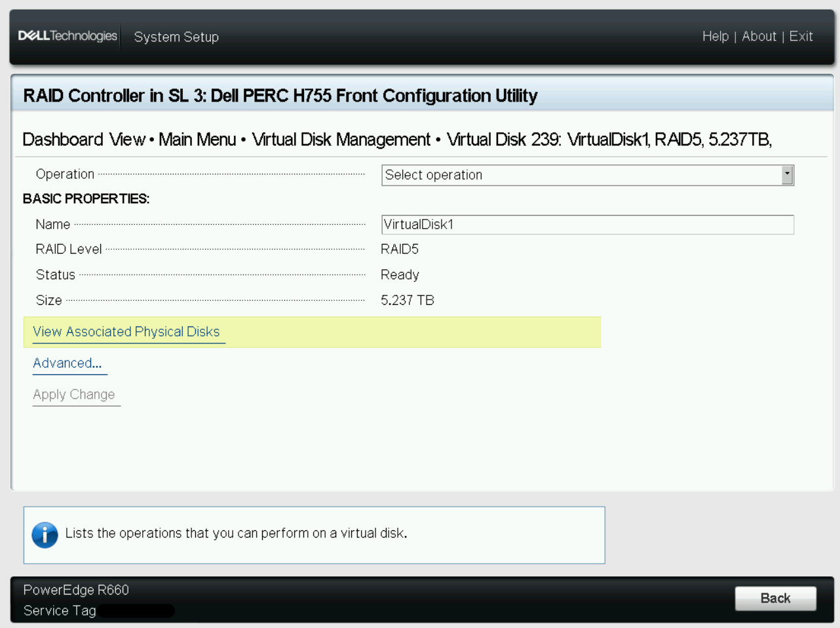The width and height of the screenshot is (840, 628).
Task: Click the blue info icon
Action: pos(45,535)
